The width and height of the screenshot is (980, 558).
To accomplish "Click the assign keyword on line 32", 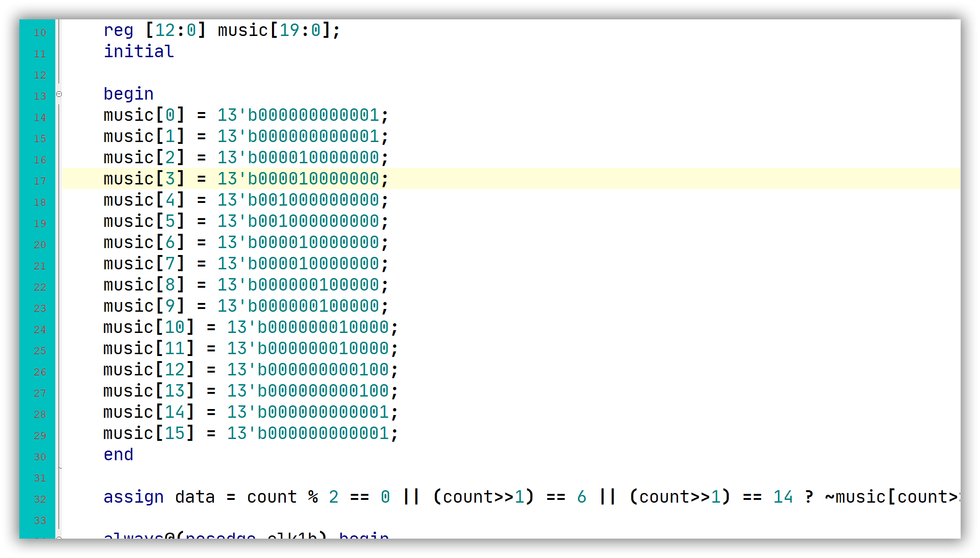I will point(133,497).
